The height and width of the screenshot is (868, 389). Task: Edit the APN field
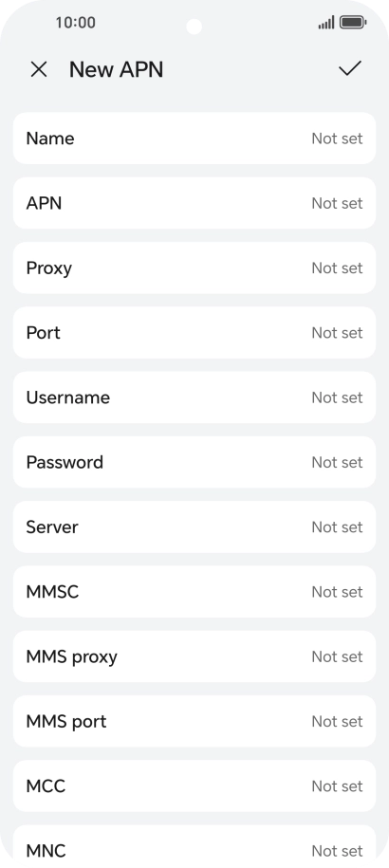pyautogui.click(x=194, y=203)
